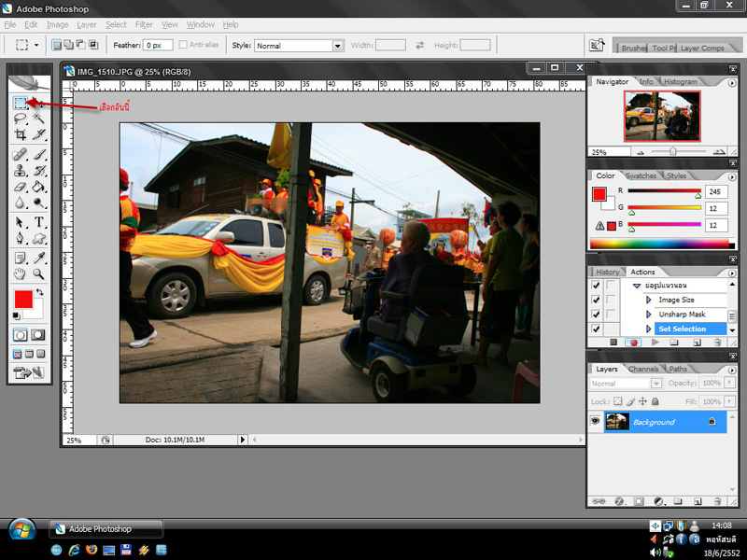Click the Navigator zoom slider handle
This screenshot has width=747, height=560.
[672, 151]
